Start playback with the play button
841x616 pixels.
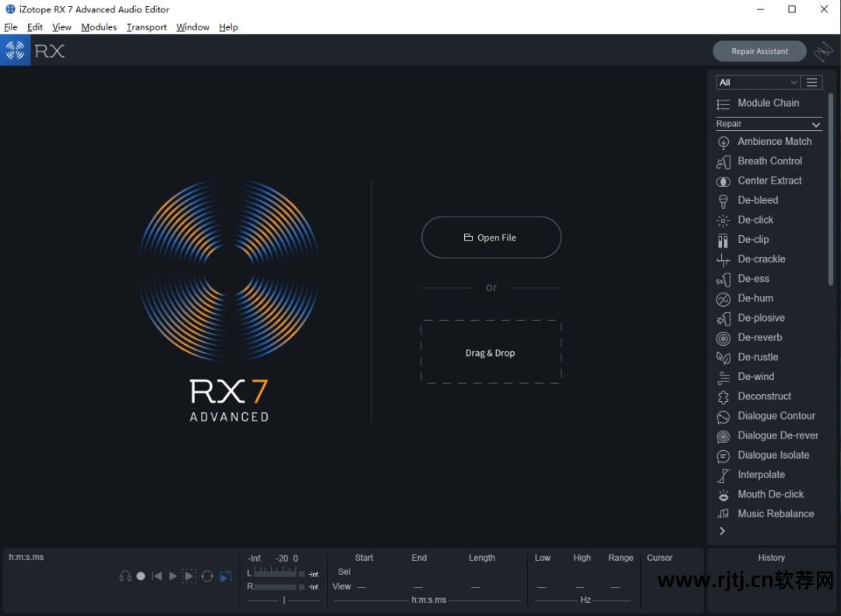tap(173, 576)
